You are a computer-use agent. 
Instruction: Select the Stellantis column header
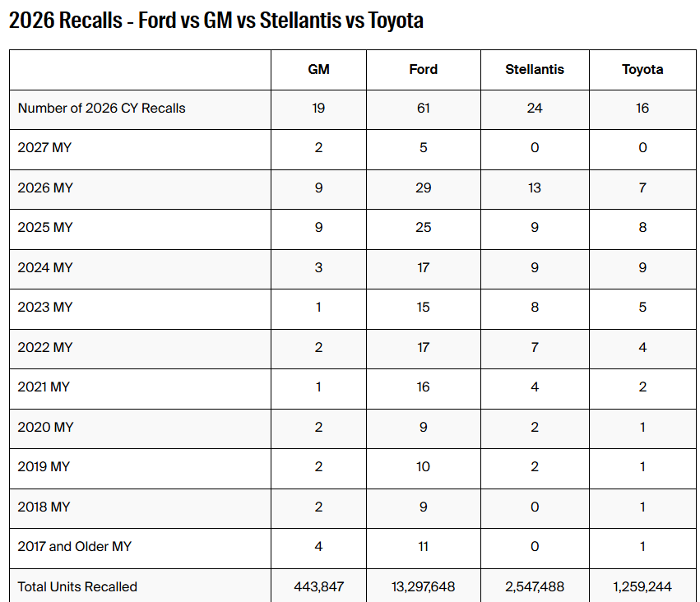[x=535, y=70]
